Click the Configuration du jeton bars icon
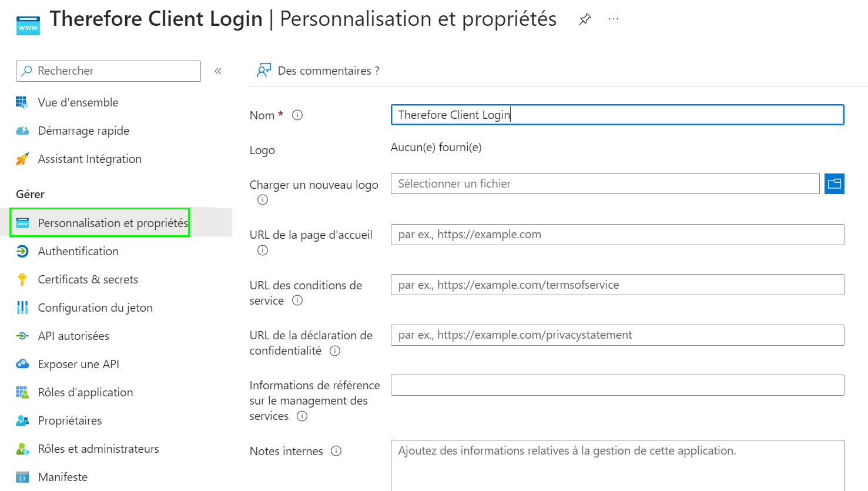Image resolution: width=868 pixels, height=491 pixels. coord(22,308)
